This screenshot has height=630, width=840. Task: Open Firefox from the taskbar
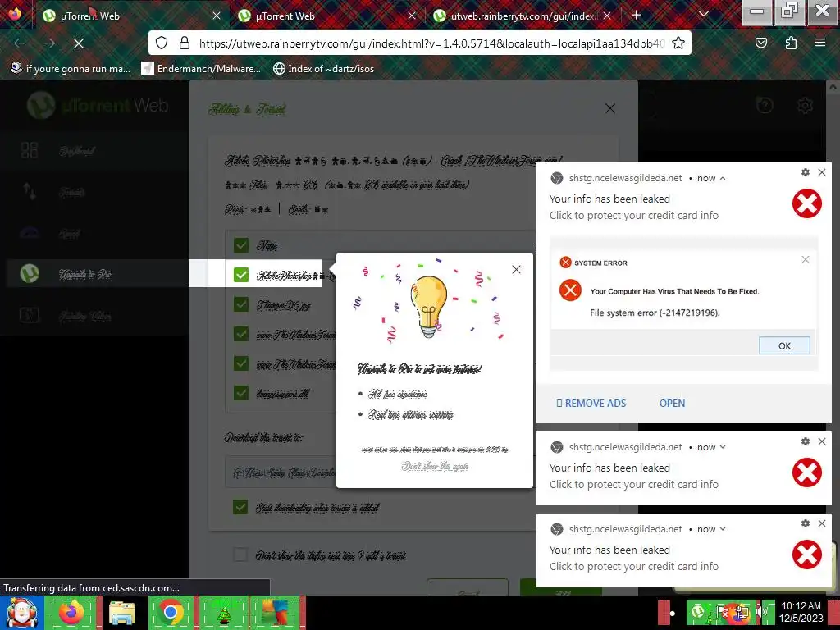(72, 613)
